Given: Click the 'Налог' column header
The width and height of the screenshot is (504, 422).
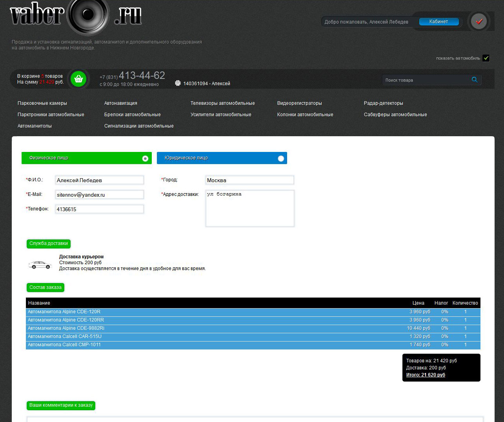Looking at the screenshot, I should coord(441,303).
